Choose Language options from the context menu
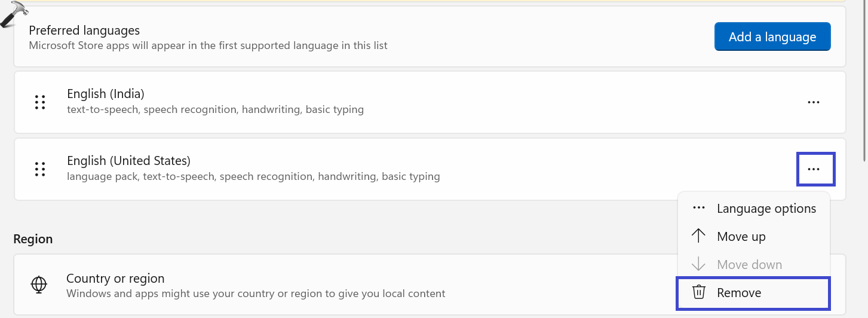The width and height of the screenshot is (868, 318). point(766,209)
